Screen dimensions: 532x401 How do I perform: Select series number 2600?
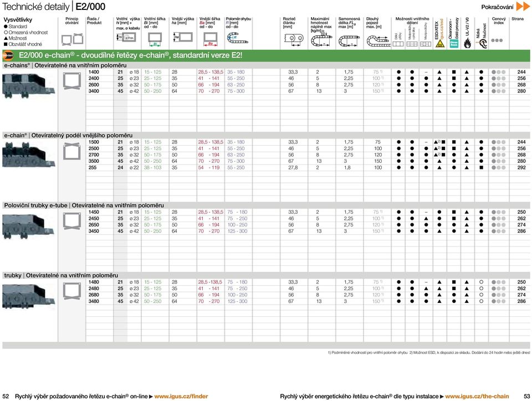point(94,85)
